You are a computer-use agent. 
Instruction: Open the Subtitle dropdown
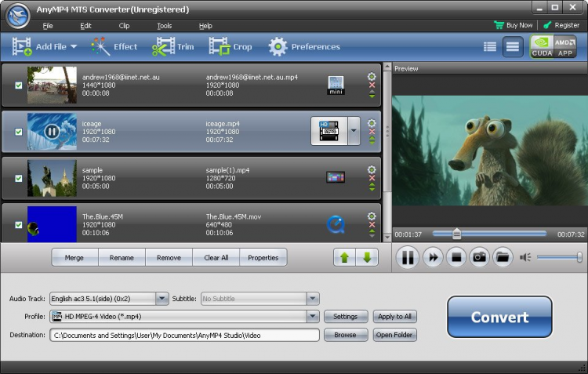(312, 299)
